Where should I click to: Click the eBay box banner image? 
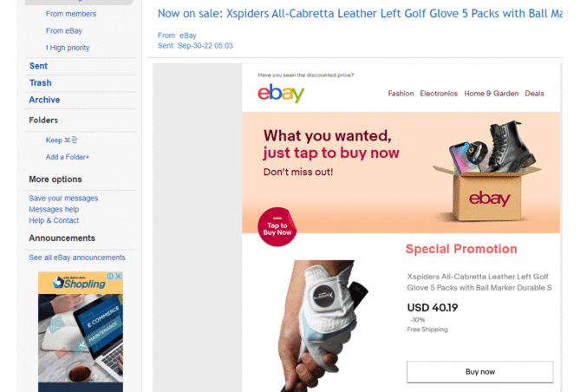tap(486, 172)
